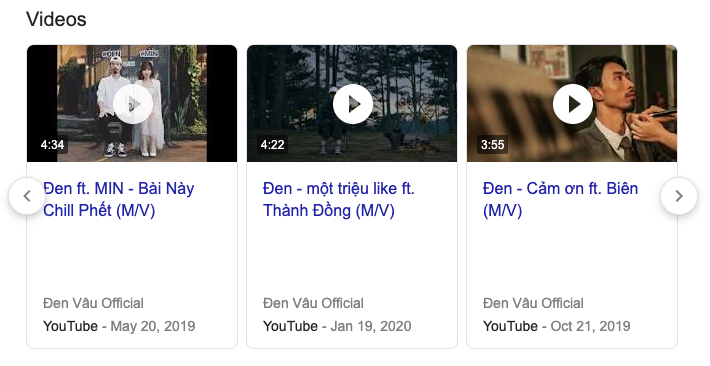This screenshot has height=366, width=710.
Task: Click the 4:22 duration badge
Action: pos(272,145)
